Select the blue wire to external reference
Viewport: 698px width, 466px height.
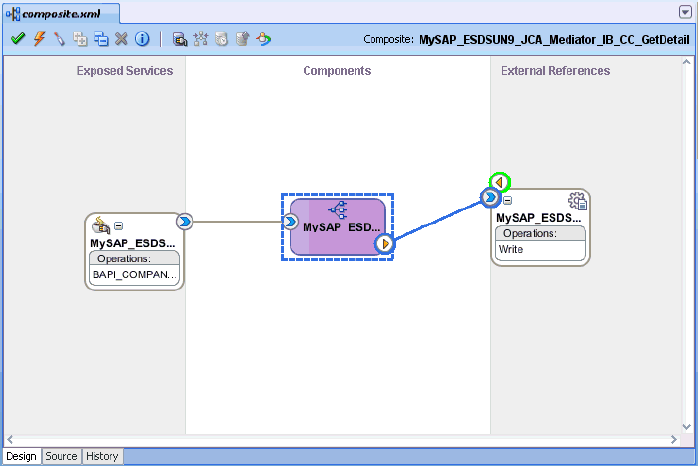pos(438,220)
